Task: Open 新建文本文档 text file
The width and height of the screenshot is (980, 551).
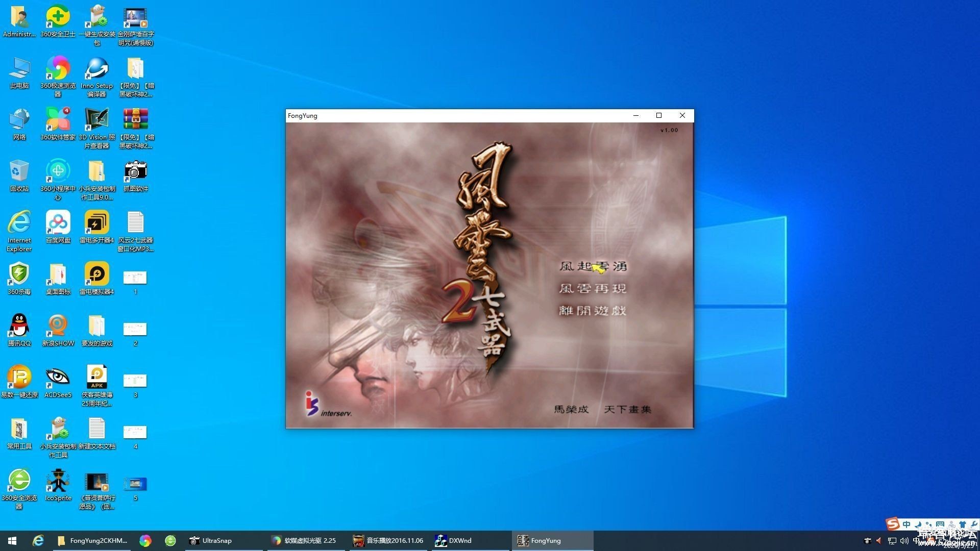Action: pos(96,434)
